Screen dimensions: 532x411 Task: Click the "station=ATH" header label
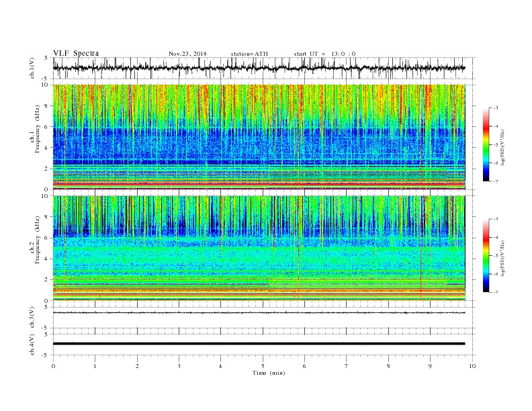(249, 54)
